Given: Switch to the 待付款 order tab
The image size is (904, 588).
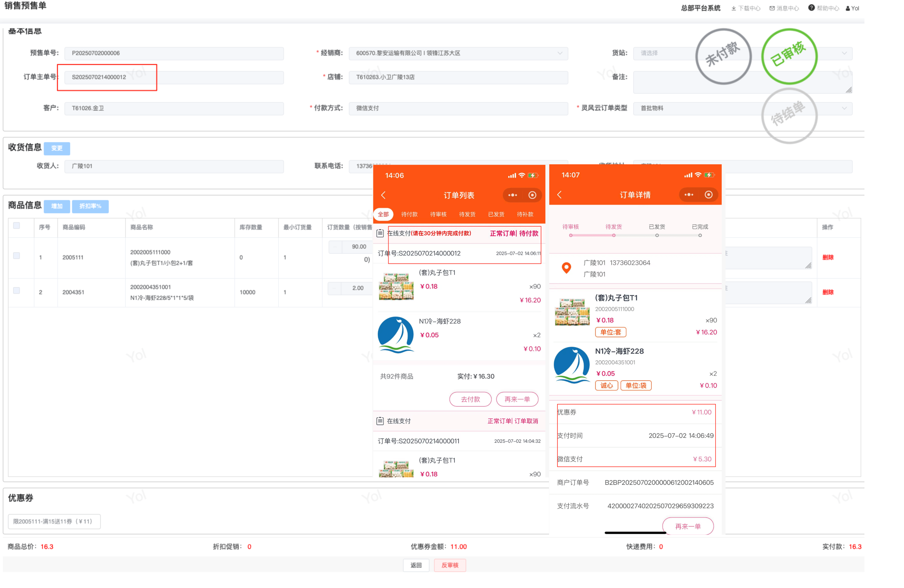Looking at the screenshot, I should pos(409,215).
